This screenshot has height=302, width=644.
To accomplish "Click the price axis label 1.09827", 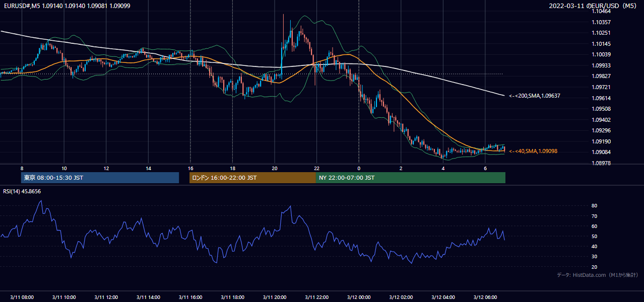I will (x=602, y=76).
